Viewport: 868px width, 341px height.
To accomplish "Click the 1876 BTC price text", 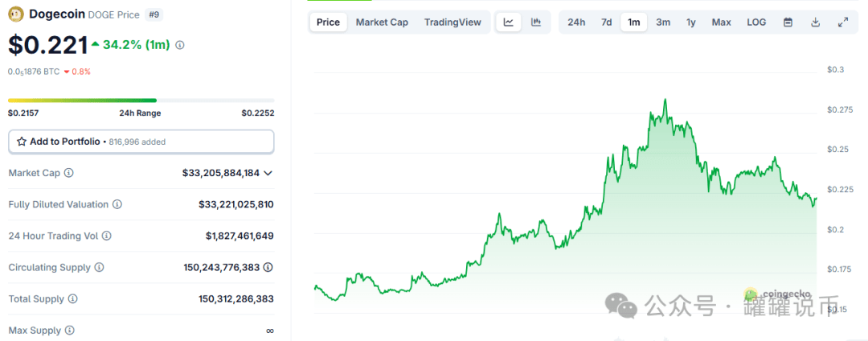I will coord(34,72).
